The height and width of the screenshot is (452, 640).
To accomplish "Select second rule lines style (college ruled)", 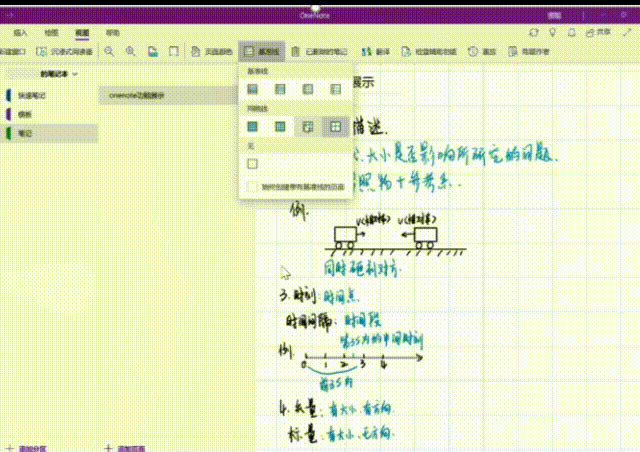I will 280,89.
